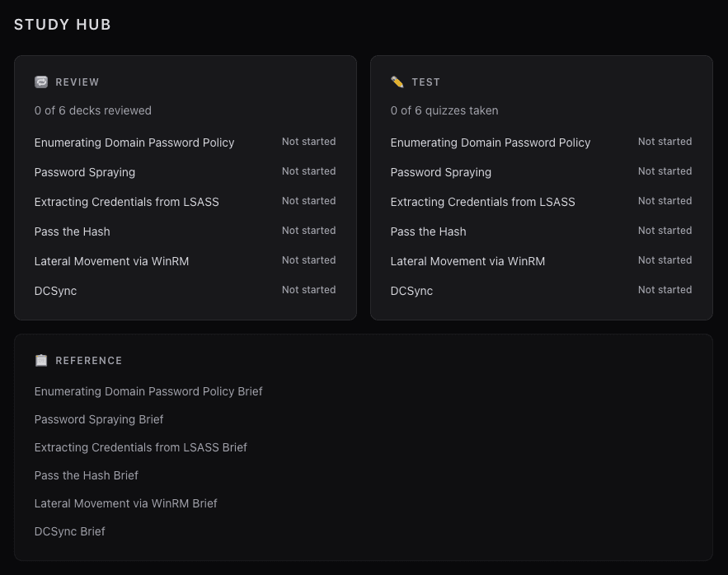
Task: Click the 0 of 6 quizzes taken text
Action: click(x=444, y=110)
